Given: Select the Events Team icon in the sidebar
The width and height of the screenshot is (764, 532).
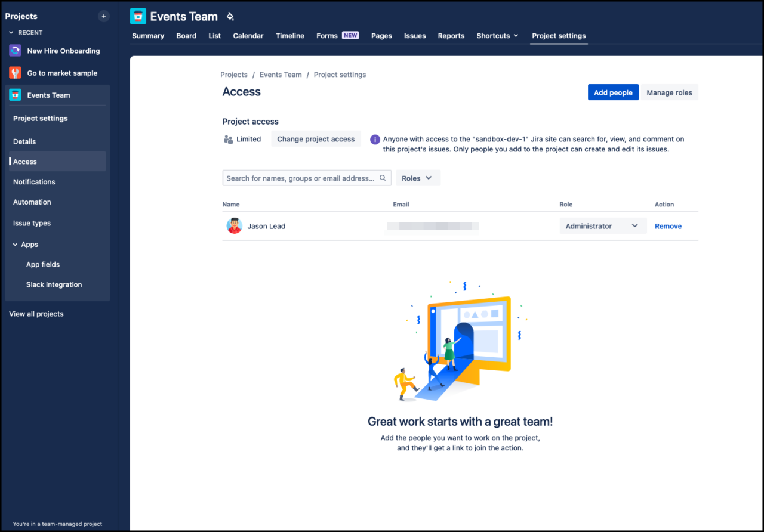Looking at the screenshot, I should pyautogui.click(x=14, y=95).
